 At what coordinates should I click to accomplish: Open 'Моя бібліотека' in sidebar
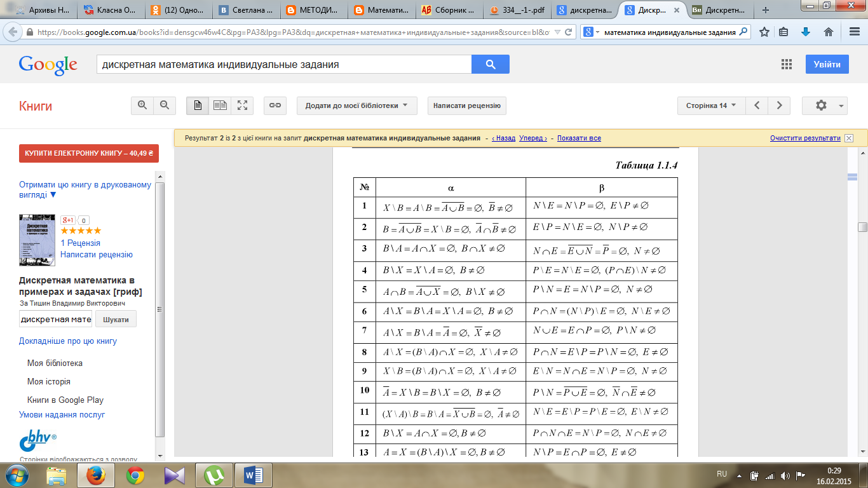[x=55, y=363]
